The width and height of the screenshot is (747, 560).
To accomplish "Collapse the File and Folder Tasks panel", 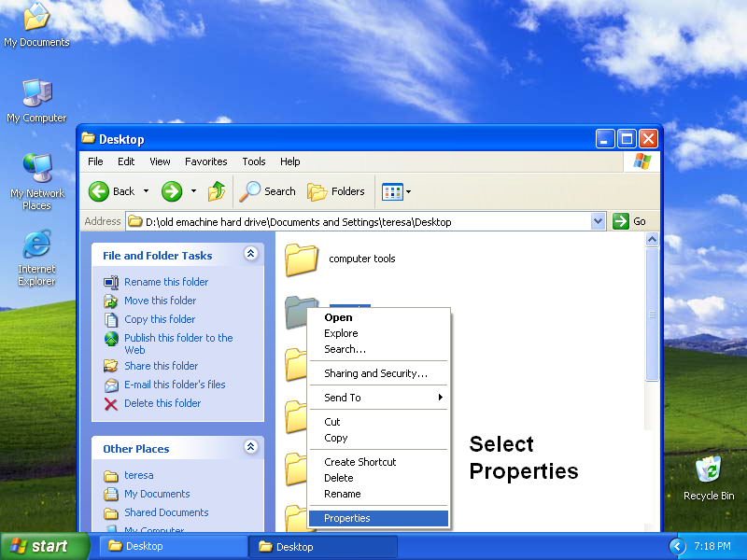I will pos(250,255).
